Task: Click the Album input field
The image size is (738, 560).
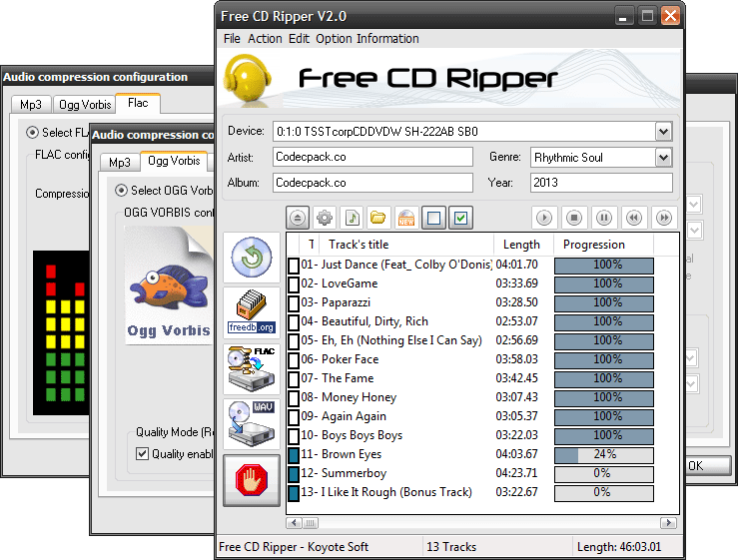Action: coord(372,183)
